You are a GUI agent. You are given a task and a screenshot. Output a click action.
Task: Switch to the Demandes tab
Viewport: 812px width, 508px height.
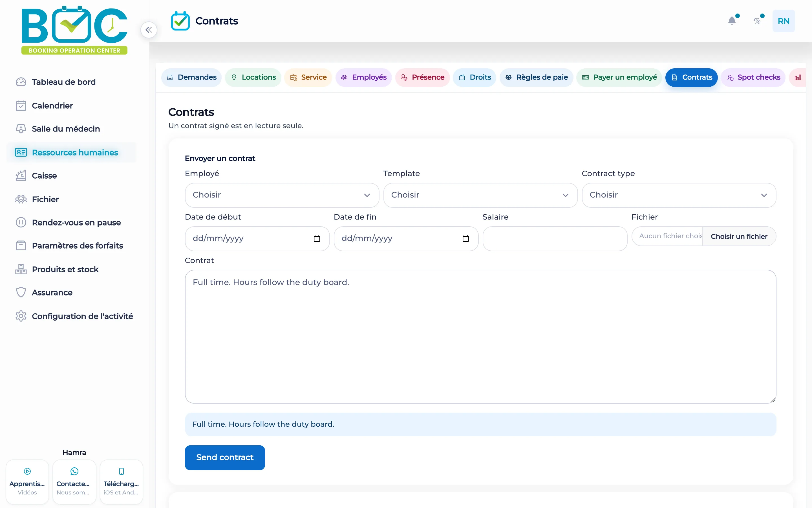tap(191, 78)
